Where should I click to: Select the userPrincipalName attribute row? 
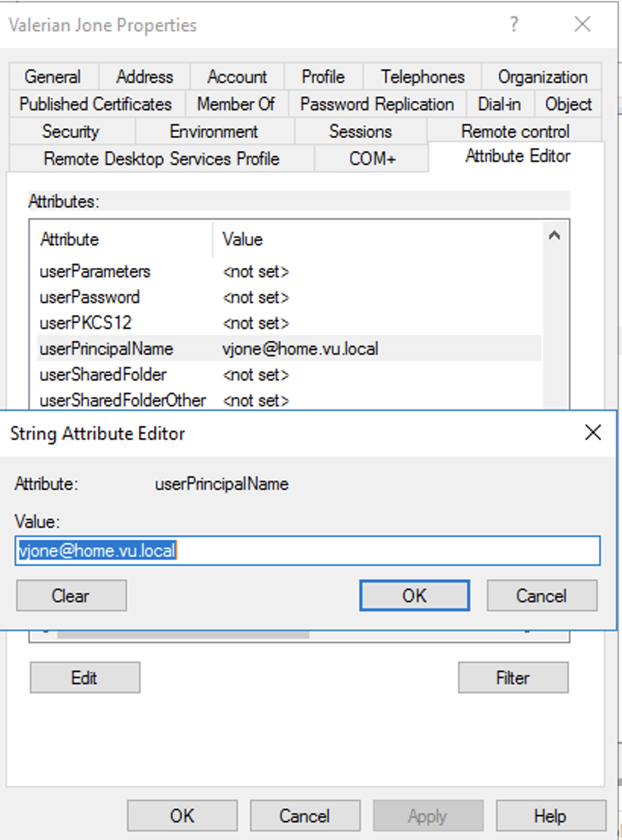pos(106,349)
